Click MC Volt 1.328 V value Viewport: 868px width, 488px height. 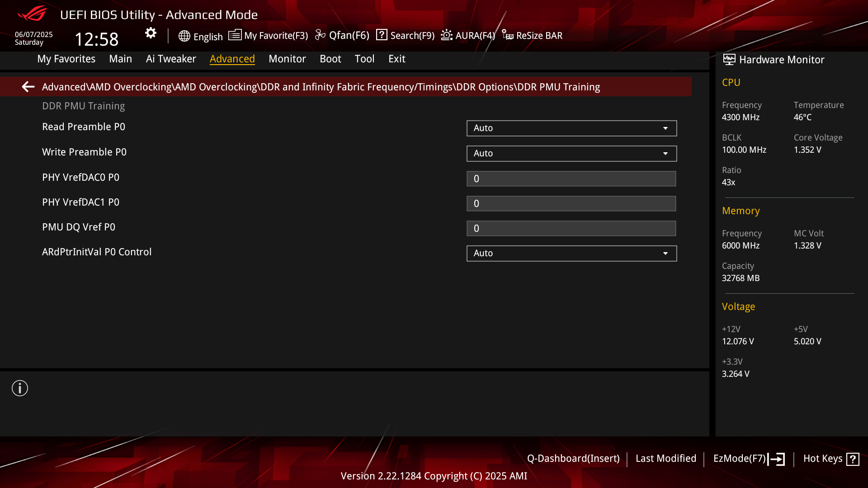[807, 245]
